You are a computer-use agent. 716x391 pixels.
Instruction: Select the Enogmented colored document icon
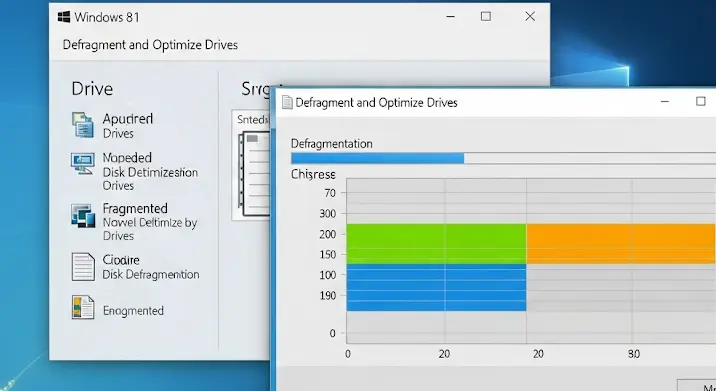pyautogui.click(x=83, y=307)
